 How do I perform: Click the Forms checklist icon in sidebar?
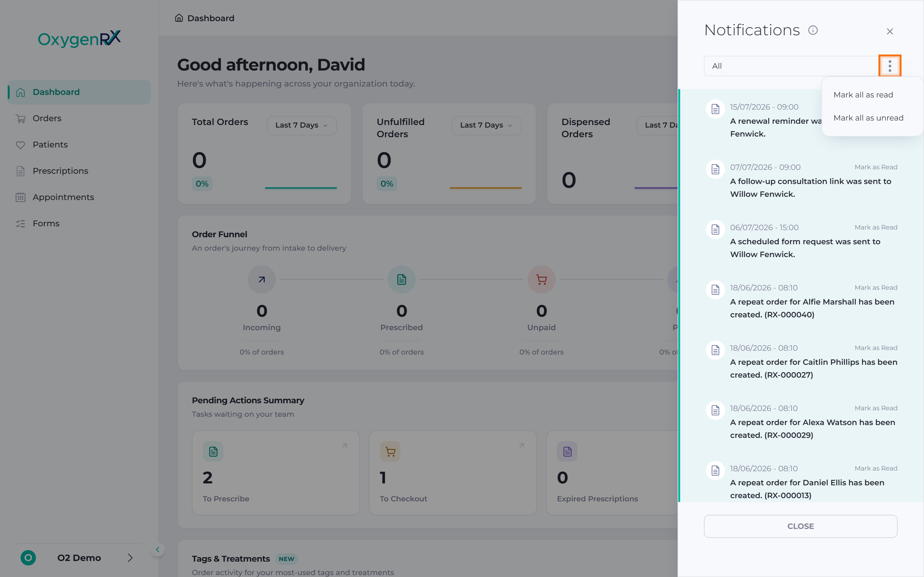click(x=21, y=224)
